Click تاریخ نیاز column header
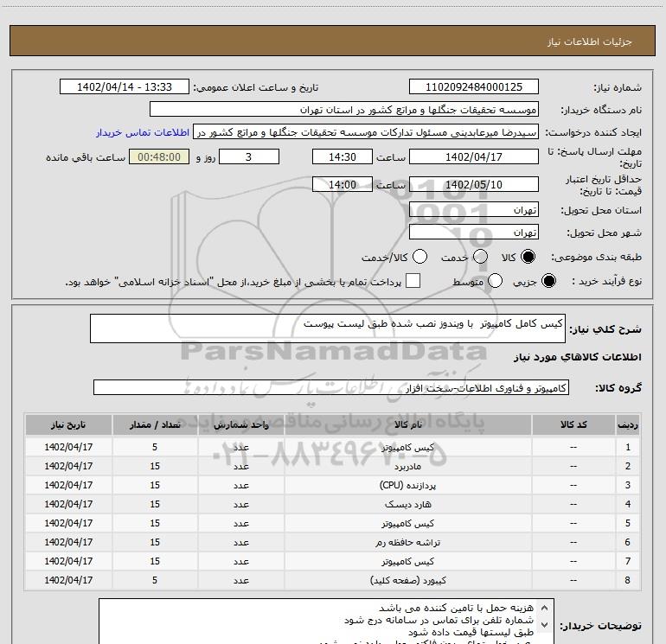 [x=68, y=425]
